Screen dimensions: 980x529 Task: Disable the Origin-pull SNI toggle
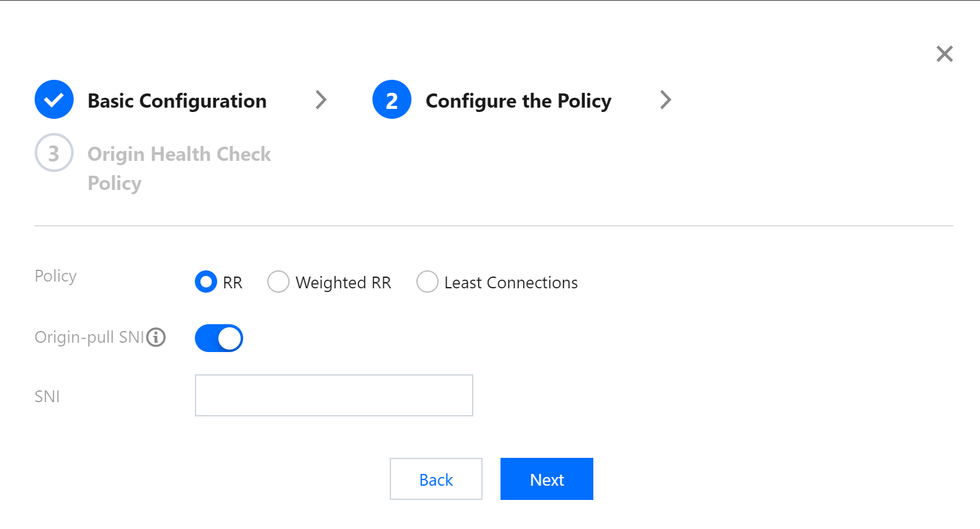[219, 338]
